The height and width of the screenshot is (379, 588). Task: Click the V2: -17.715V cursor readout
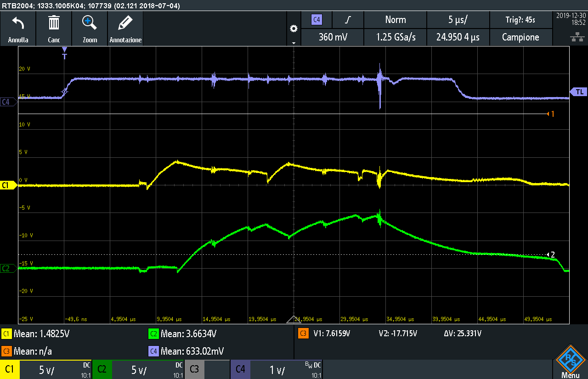pos(398,333)
